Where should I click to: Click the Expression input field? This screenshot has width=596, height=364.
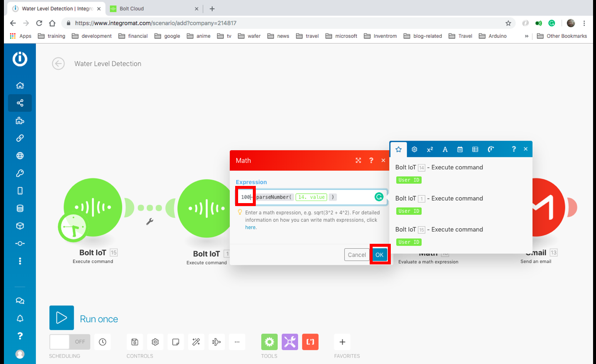point(353,197)
